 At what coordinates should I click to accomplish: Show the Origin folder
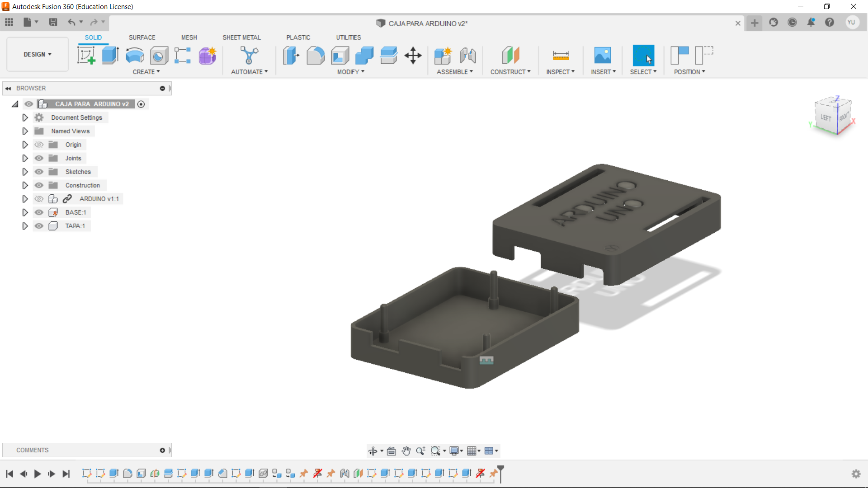[39, 145]
